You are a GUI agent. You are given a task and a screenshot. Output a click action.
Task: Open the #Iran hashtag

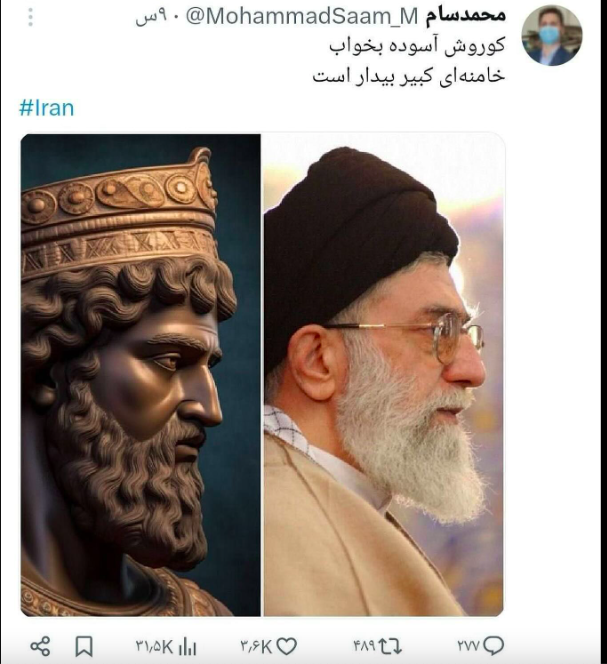[47, 108]
